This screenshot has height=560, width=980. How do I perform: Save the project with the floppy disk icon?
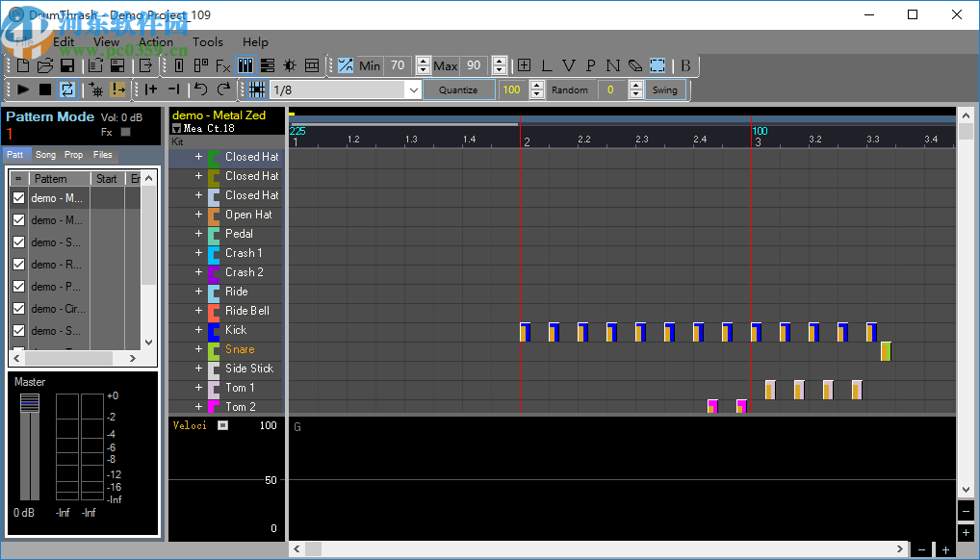click(x=67, y=65)
